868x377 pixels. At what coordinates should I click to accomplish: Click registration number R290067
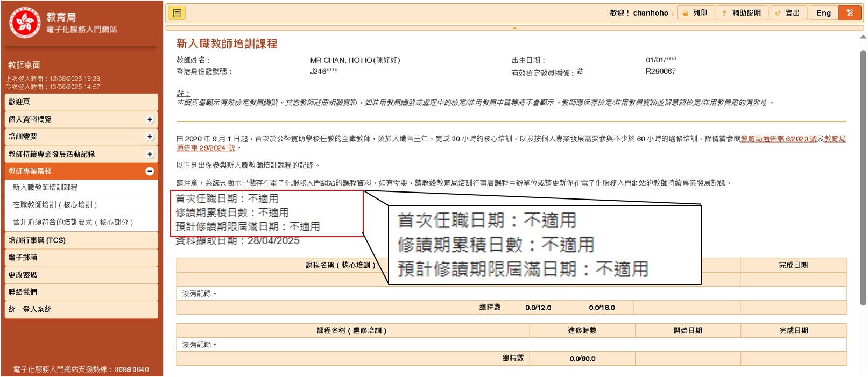point(661,71)
